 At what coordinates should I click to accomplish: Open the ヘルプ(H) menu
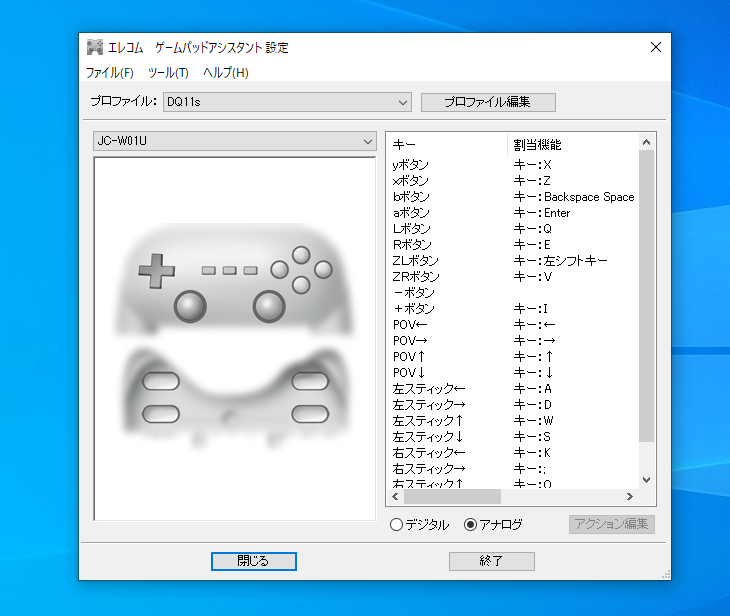tap(226, 73)
